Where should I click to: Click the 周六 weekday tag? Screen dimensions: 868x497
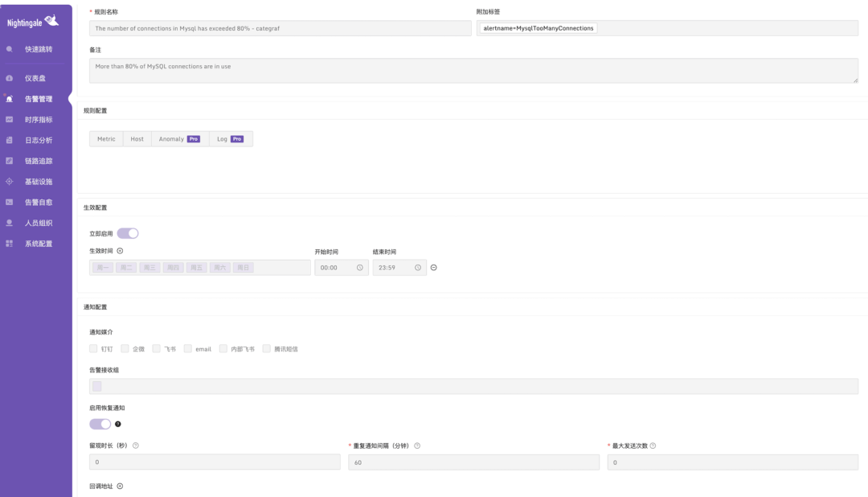coord(220,268)
